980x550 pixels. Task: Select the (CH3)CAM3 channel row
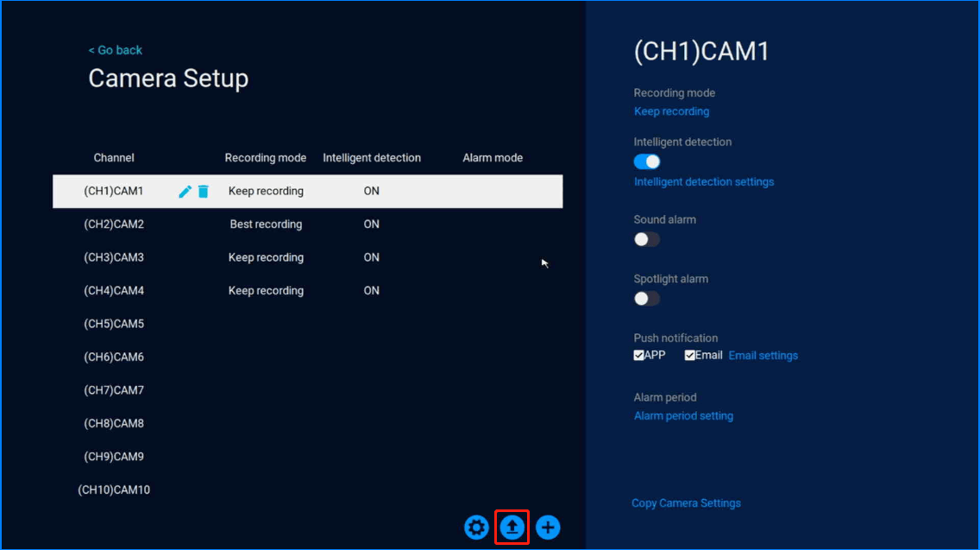pyautogui.click(x=114, y=257)
